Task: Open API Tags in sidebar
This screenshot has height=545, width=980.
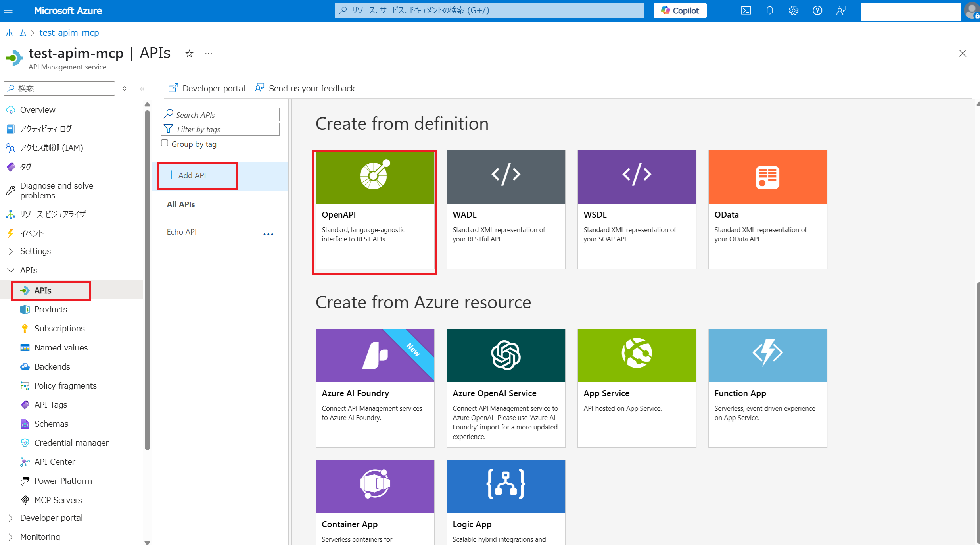Action: coord(51,405)
